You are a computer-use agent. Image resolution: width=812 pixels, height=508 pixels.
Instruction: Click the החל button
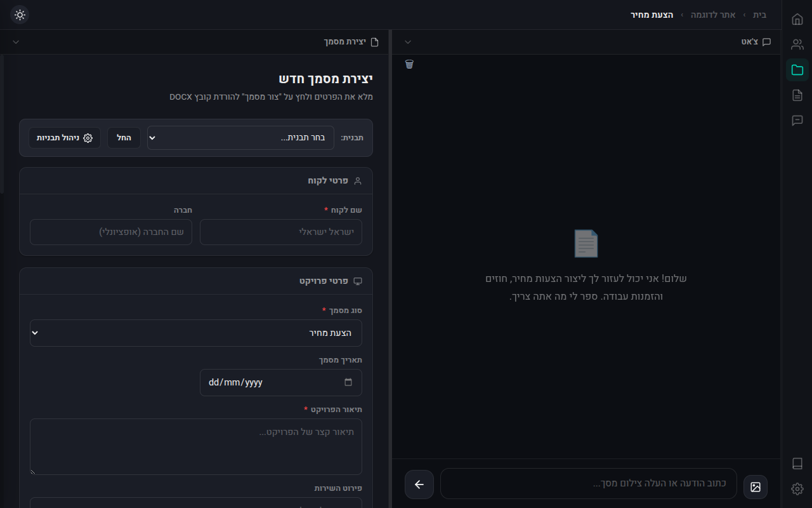click(124, 138)
